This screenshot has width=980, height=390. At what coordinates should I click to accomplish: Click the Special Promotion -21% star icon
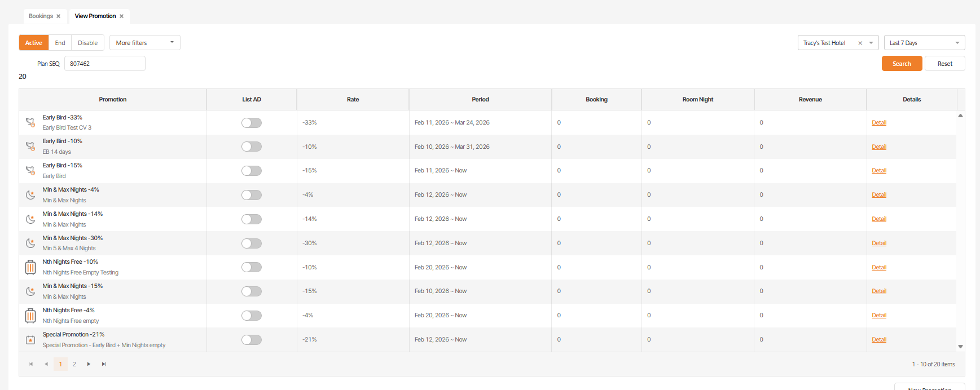click(30, 340)
